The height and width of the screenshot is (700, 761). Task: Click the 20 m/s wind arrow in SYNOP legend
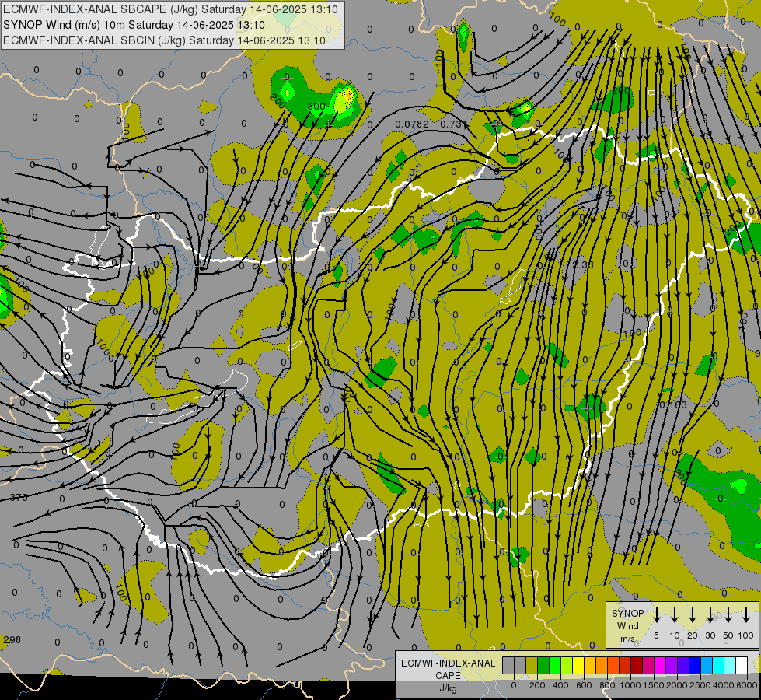click(x=693, y=615)
